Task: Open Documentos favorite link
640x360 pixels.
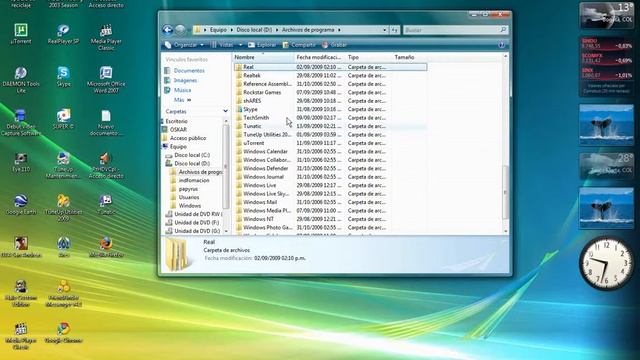Action: click(x=189, y=71)
